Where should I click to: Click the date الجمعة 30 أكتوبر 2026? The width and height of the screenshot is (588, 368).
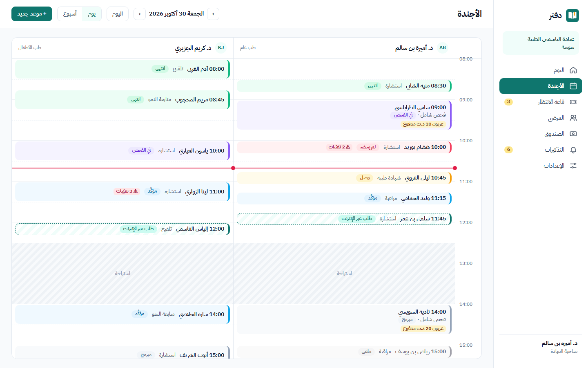pyautogui.click(x=176, y=14)
